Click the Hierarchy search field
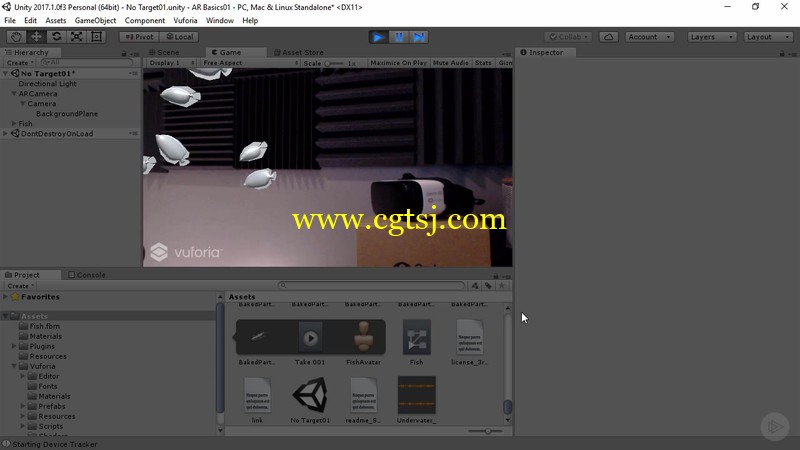The height and width of the screenshot is (450, 800). tap(86, 62)
